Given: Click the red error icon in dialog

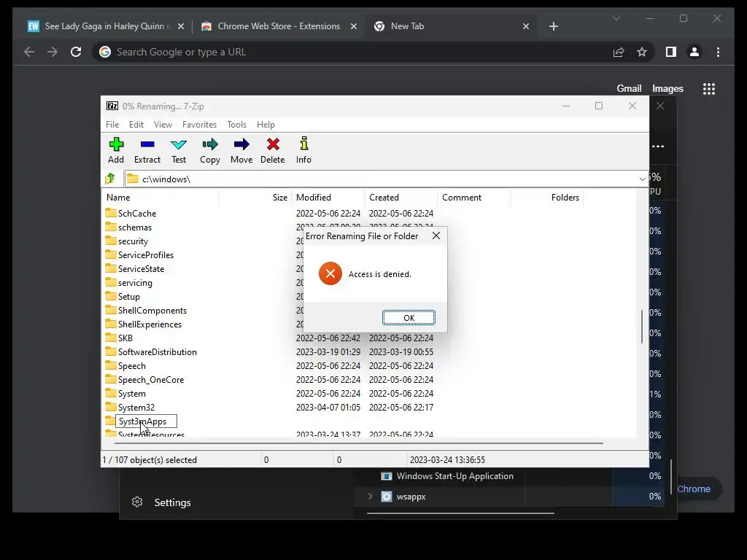Looking at the screenshot, I should [330, 274].
